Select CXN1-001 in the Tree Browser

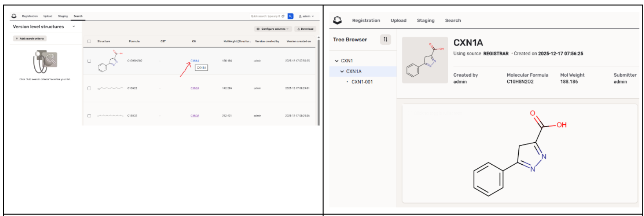[362, 82]
